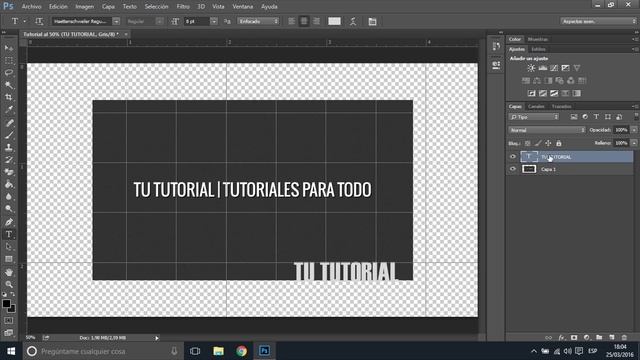
Task: Open the Filtro menu
Action: (x=183, y=7)
